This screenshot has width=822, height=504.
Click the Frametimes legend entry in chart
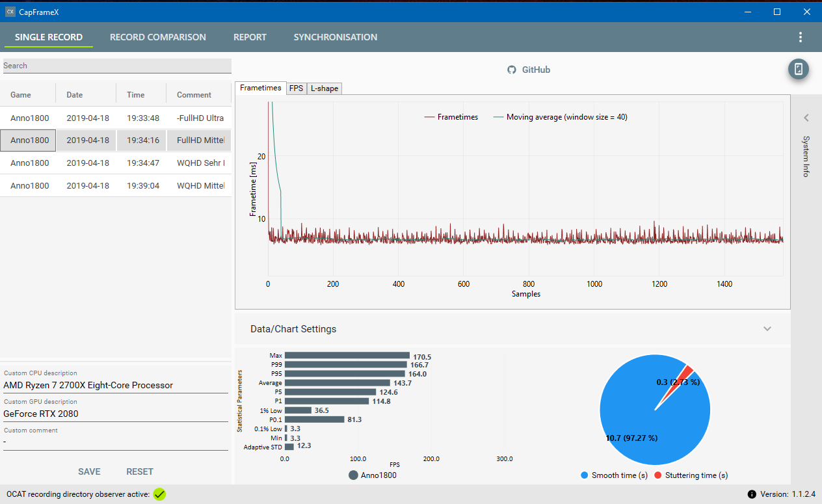(451, 117)
